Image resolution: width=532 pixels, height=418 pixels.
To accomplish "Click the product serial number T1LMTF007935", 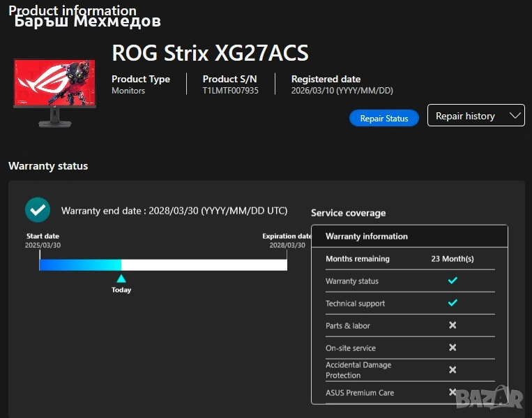I will coord(230,91).
